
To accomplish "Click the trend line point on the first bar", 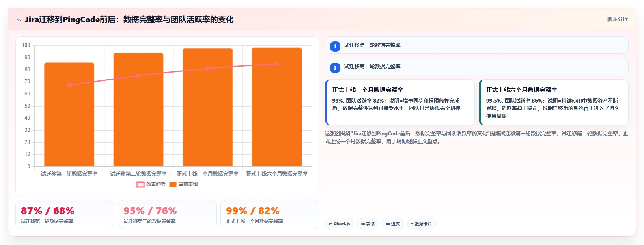I will (x=69, y=85).
